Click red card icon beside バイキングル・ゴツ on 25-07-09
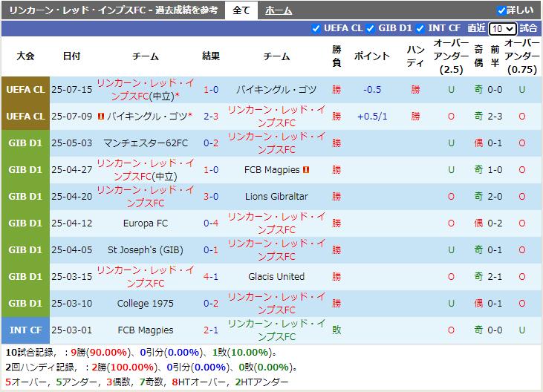This screenshot has height=392, width=543. point(101,117)
